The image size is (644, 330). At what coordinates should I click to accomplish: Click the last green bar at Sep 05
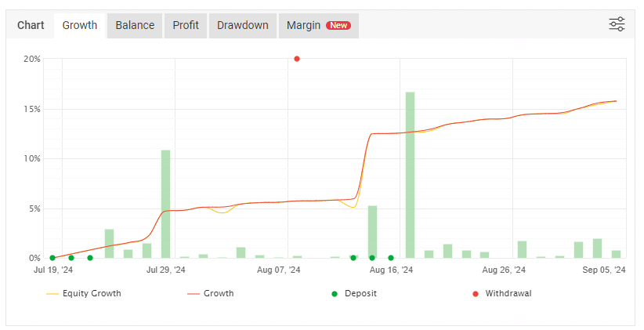coord(616,254)
